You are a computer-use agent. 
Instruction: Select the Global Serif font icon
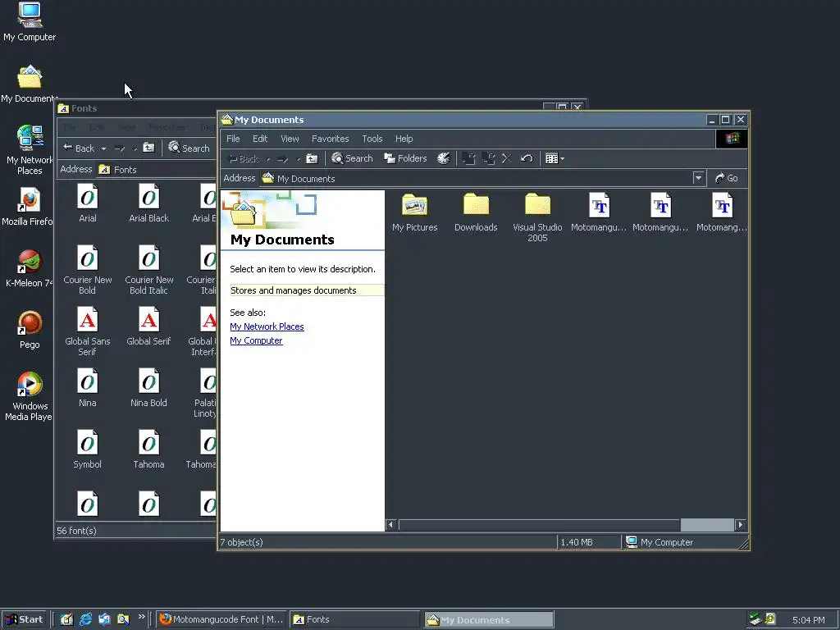(x=149, y=320)
